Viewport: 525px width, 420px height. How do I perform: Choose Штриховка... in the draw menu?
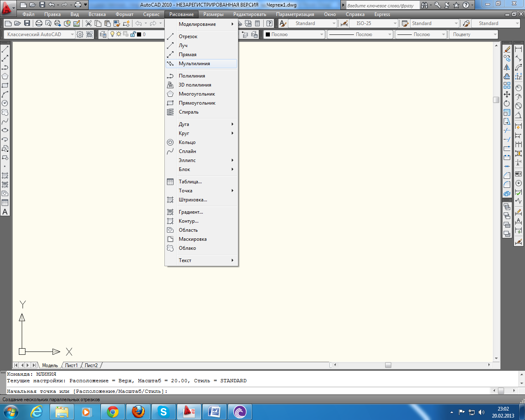click(x=201, y=200)
